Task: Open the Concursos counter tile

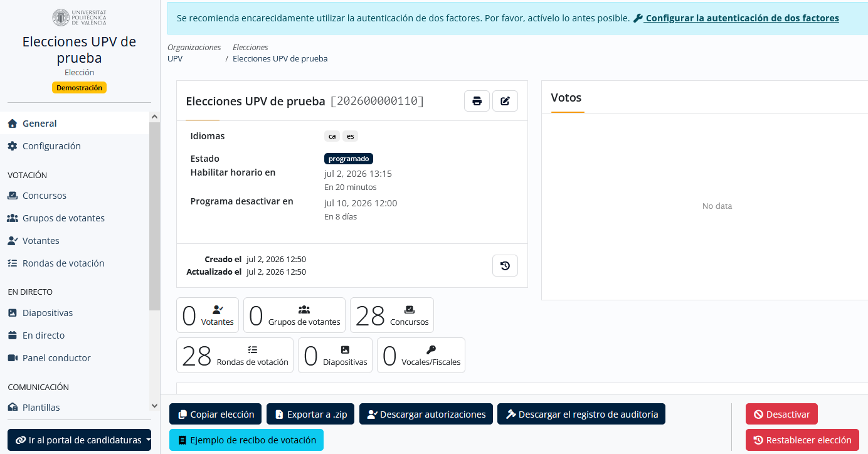Action: [x=392, y=315]
